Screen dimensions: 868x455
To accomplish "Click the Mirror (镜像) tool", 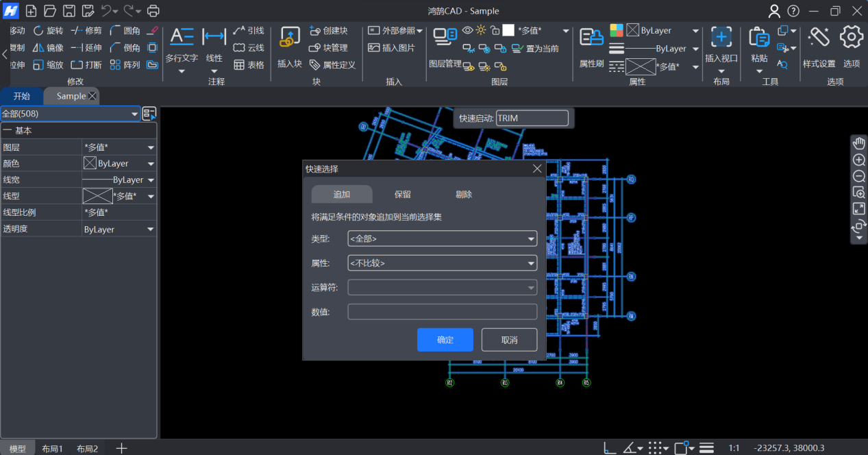I will pos(47,48).
